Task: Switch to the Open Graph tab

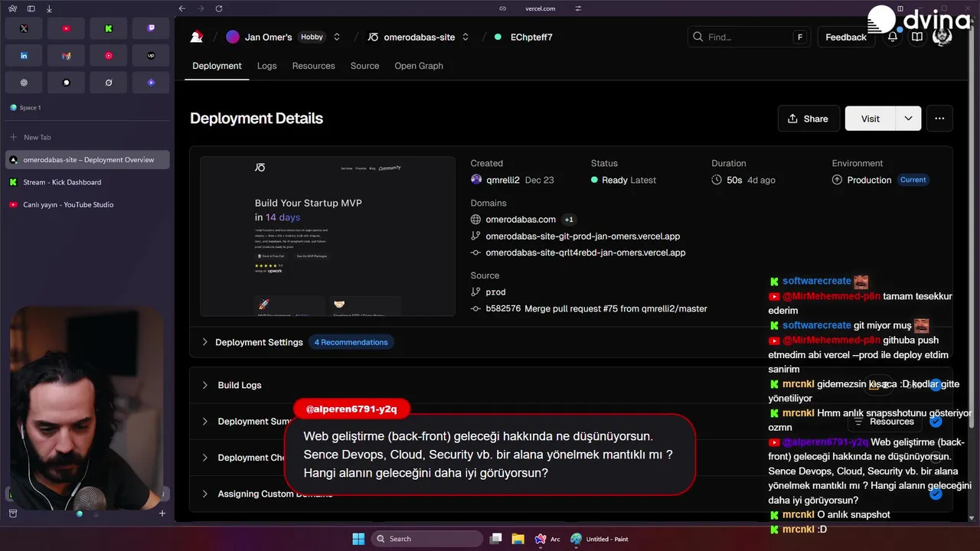Action: [419, 66]
